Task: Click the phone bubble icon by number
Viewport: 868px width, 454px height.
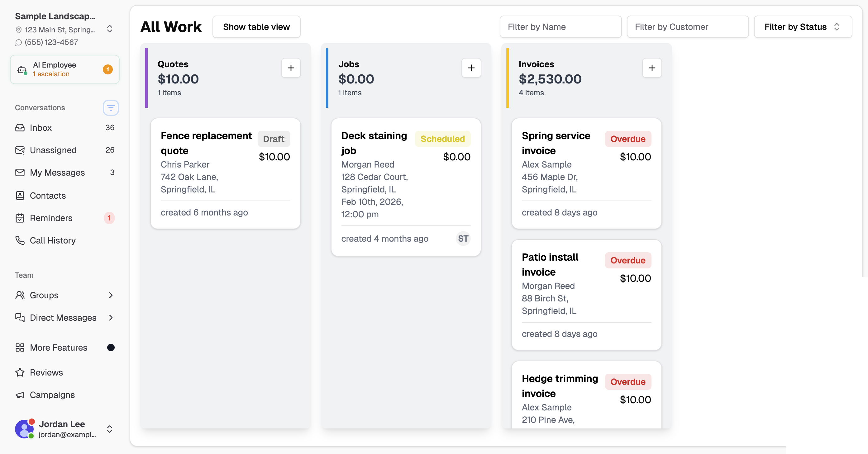Action: point(18,42)
